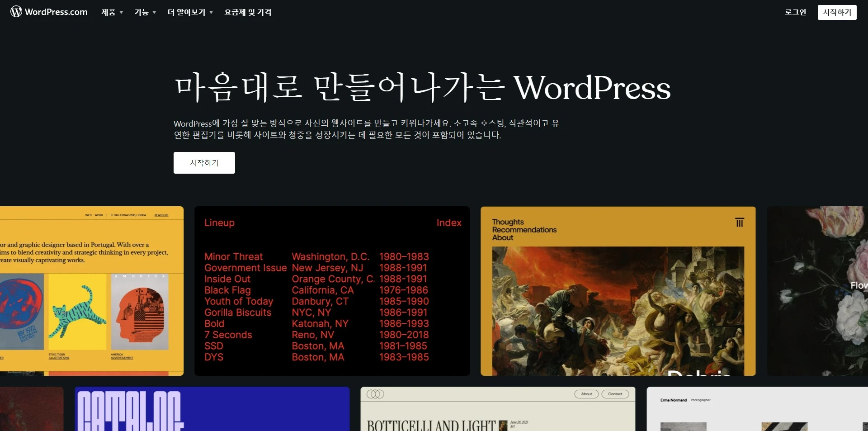868x431 pixels.
Task: Click the 1980–2018 years entry
Action: click(x=404, y=335)
